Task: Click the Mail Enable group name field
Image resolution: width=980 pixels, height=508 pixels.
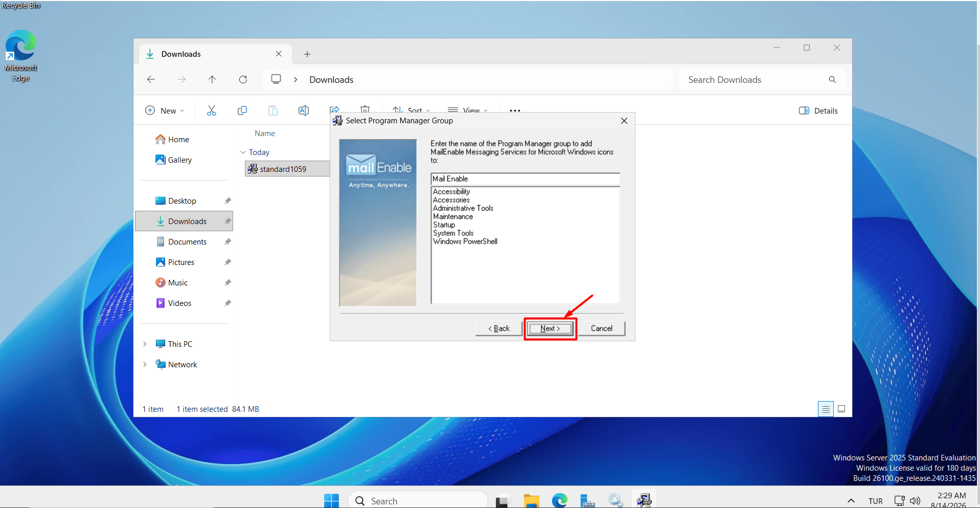Action: tap(525, 179)
